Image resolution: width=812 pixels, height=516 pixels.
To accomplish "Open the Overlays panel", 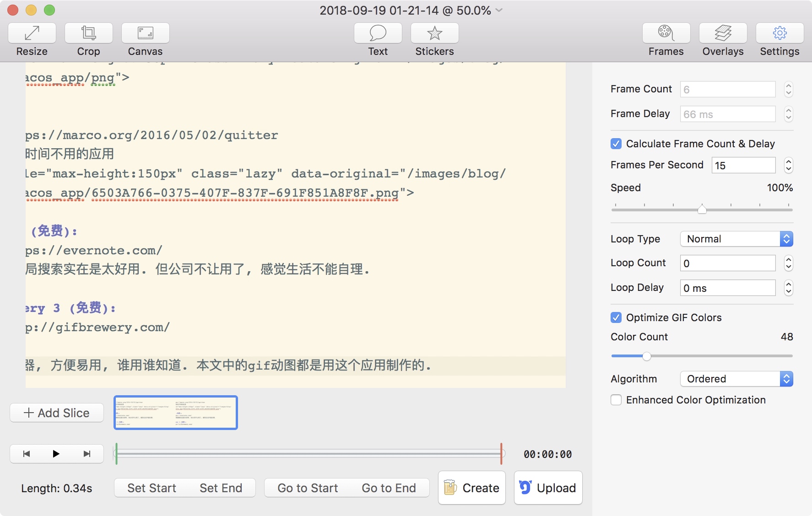I will tap(723, 33).
